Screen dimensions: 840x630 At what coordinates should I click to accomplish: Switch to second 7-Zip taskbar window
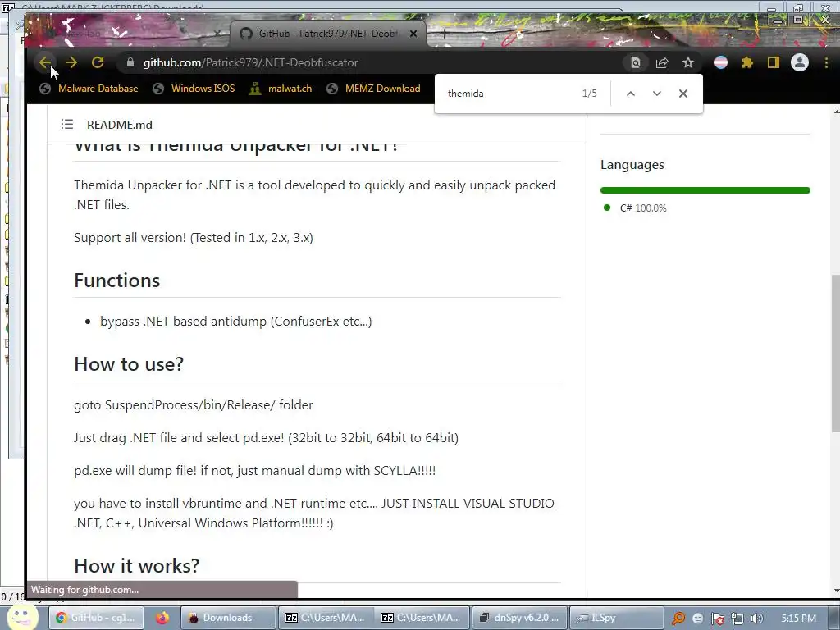tap(421, 618)
